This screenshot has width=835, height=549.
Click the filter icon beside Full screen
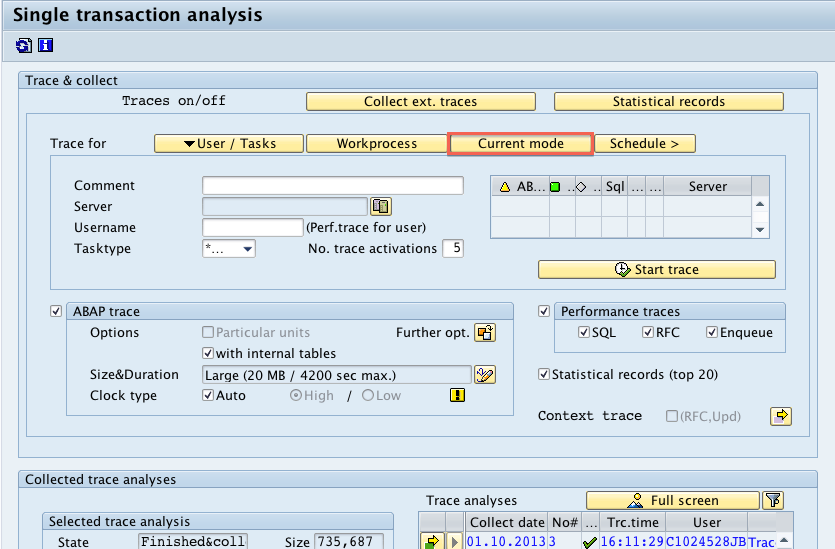[773, 501]
